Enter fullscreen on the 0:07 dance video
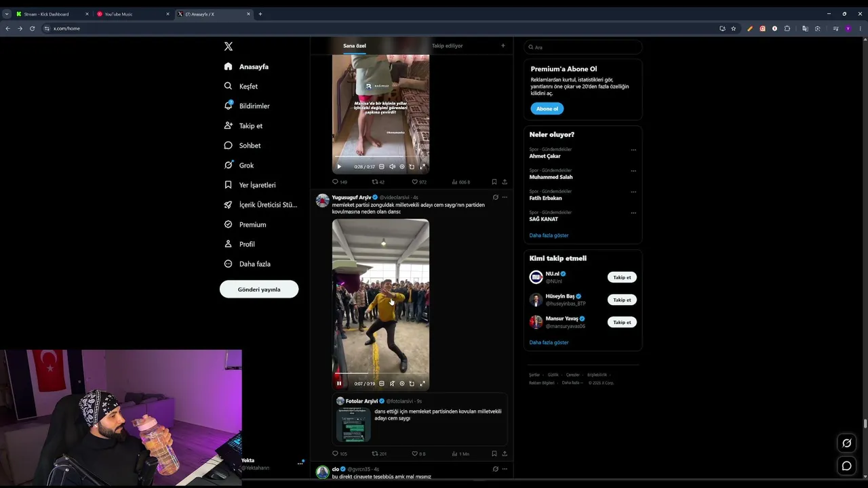The width and height of the screenshot is (868, 488). click(x=422, y=384)
